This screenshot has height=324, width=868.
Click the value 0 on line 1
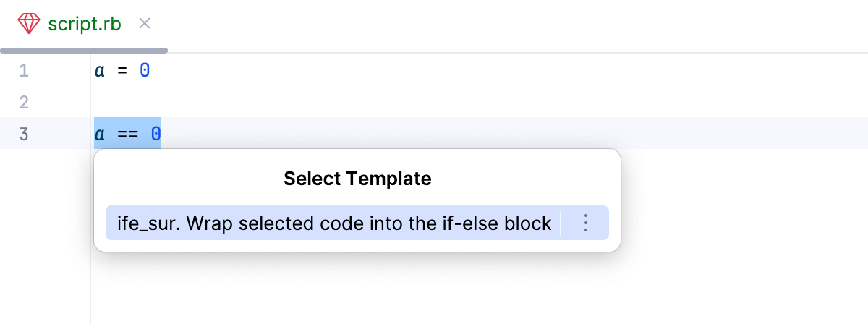(x=145, y=71)
